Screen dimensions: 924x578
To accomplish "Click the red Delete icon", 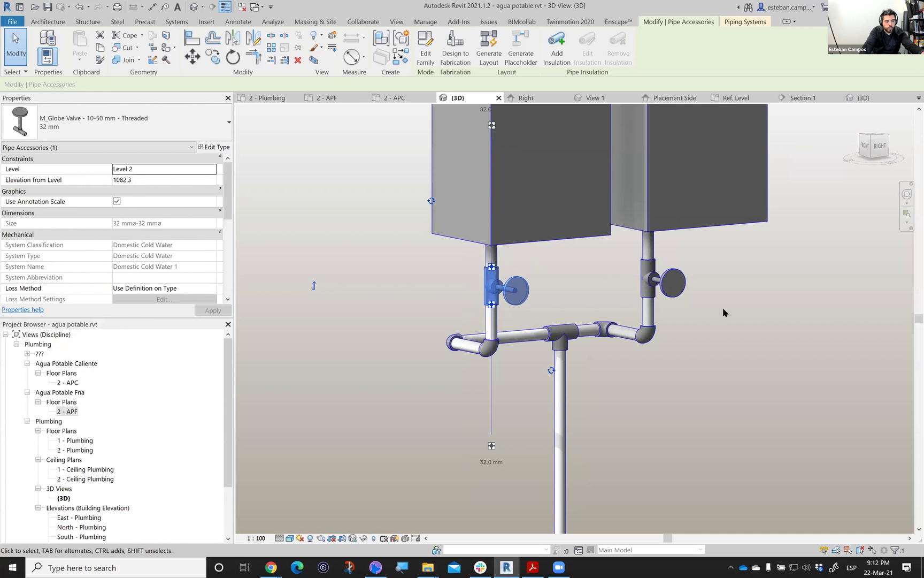I will pyautogui.click(x=298, y=60).
